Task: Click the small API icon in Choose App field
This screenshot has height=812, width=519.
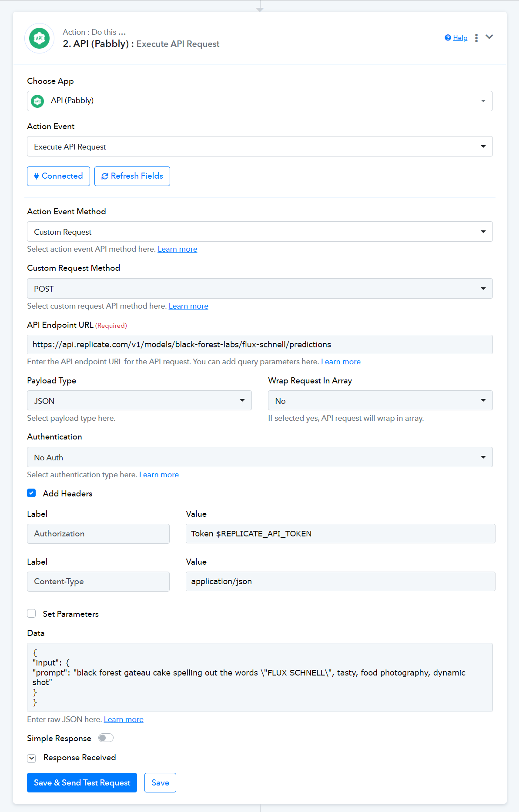Action: pyautogui.click(x=37, y=101)
